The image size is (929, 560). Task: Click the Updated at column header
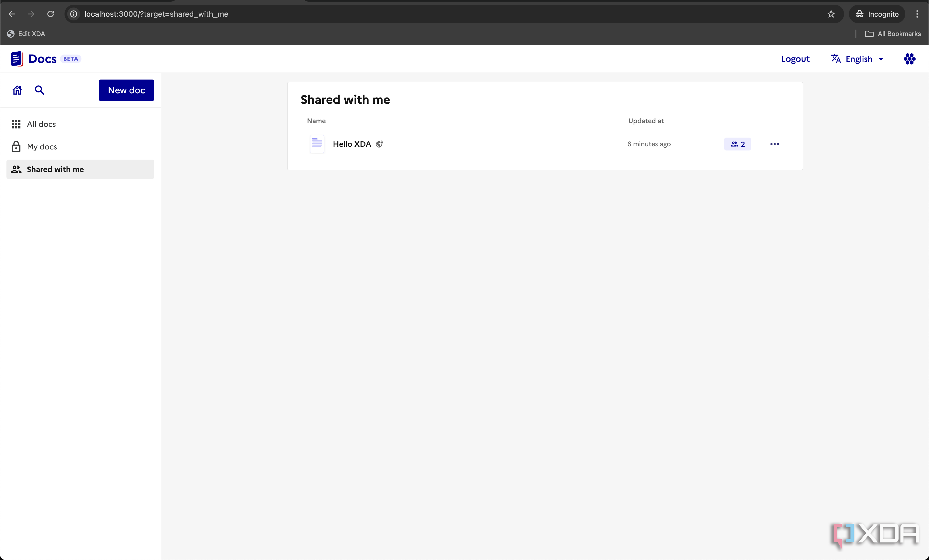coord(646,121)
